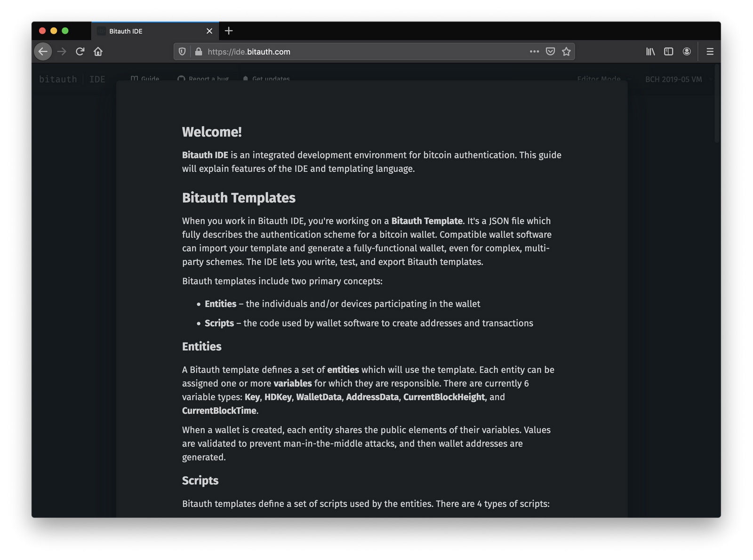The width and height of the screenshot is (753, 560).
Task: Open a new browser tab with the plus
Action: pos(229,31)
